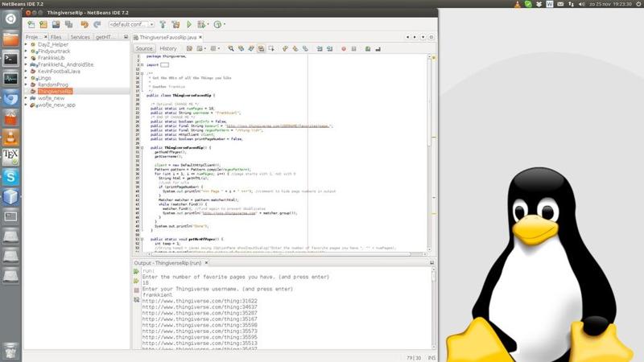The height and width of the screenshot is (362, 644).
Task: Run the project with the green play icon
Action: tap(189, 24)
